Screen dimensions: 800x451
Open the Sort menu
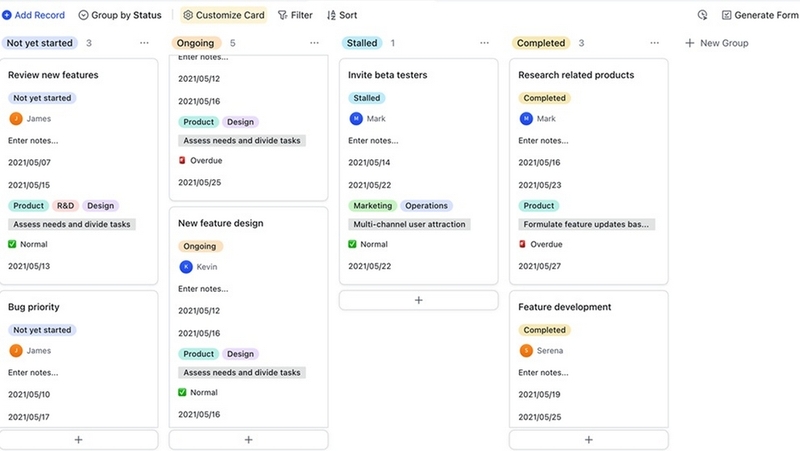tap(342, 15)
